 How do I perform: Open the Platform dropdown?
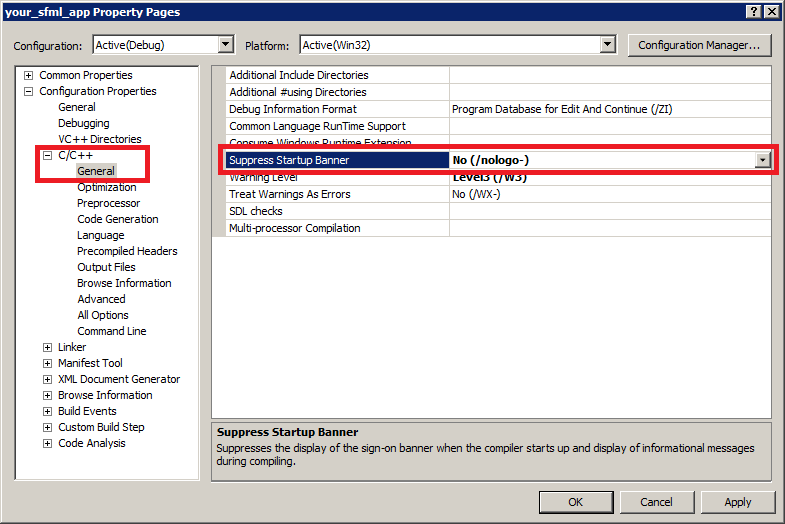(607, 45)
